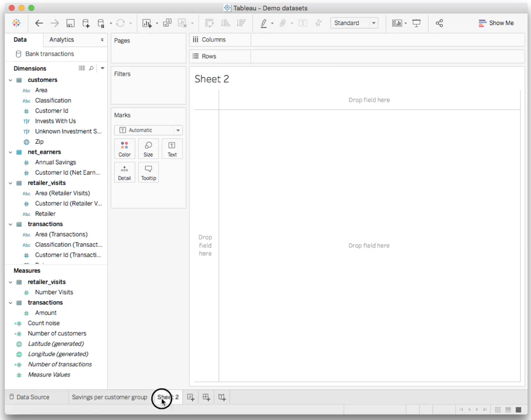This screenshot has height=420, width=531.
Task: Collapse the transactions table in Dimensions
Action: pos(11,225)
